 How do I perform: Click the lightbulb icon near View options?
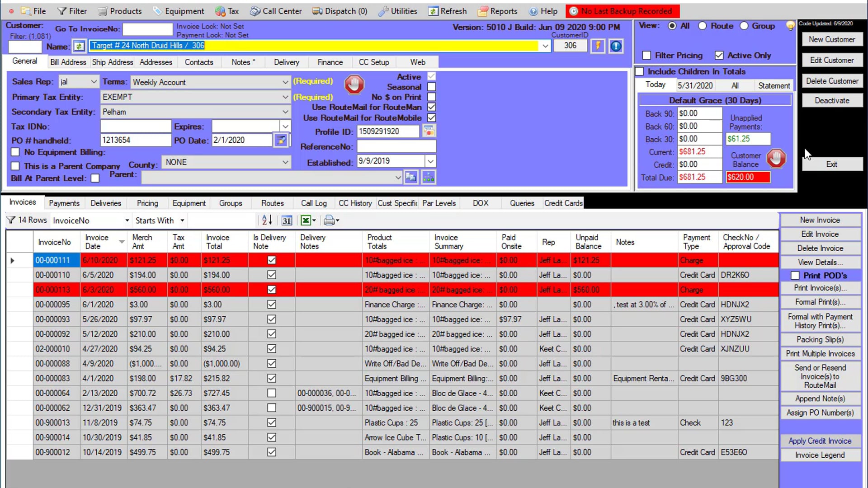(790, 26)
